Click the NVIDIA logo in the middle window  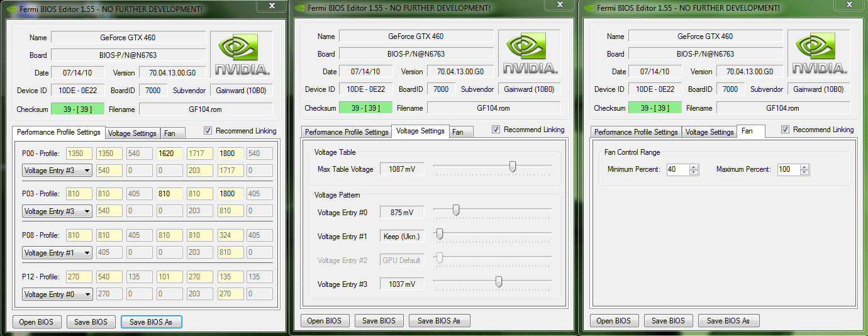click(x=530, y=54)
